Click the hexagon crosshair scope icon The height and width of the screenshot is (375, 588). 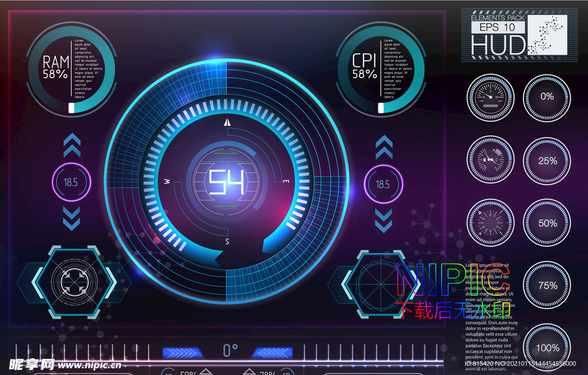click(x=380, y=284)
